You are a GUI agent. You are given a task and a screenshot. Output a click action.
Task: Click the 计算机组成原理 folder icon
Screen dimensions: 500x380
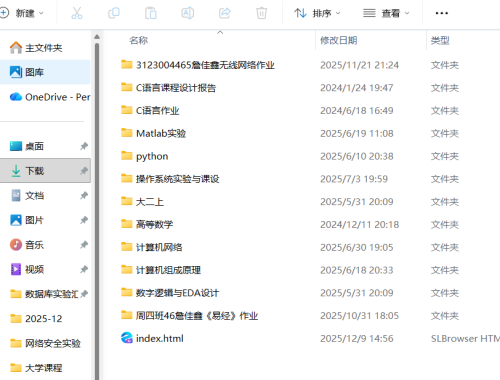(127, 269)
